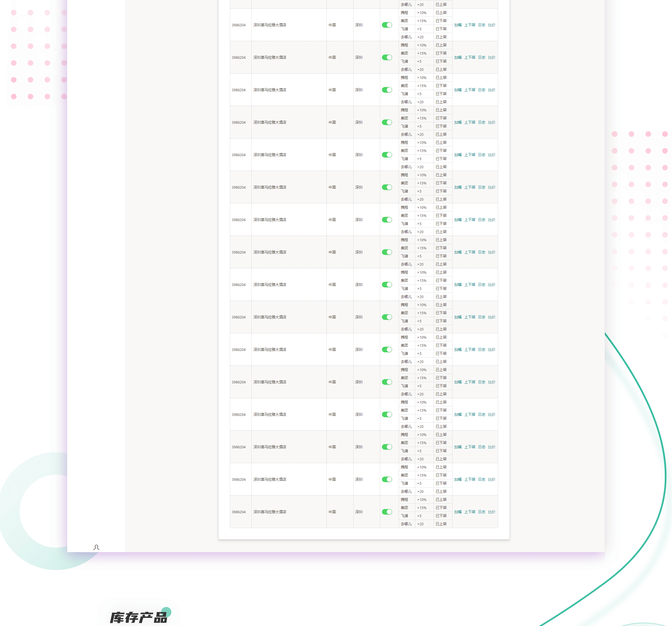Click hotel ID 3986204 in first full row
Viewport: 672px width, 626px height.
[239, 25]
